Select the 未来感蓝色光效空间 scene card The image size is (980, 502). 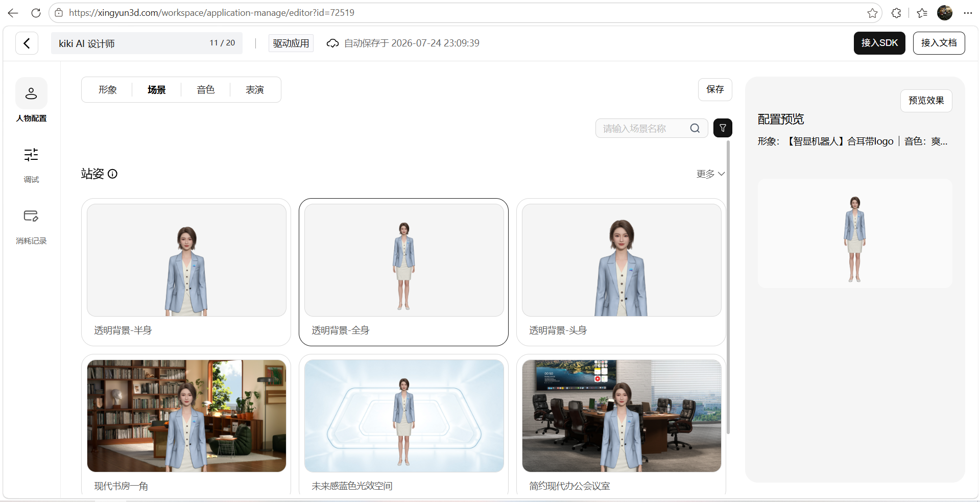403,424
